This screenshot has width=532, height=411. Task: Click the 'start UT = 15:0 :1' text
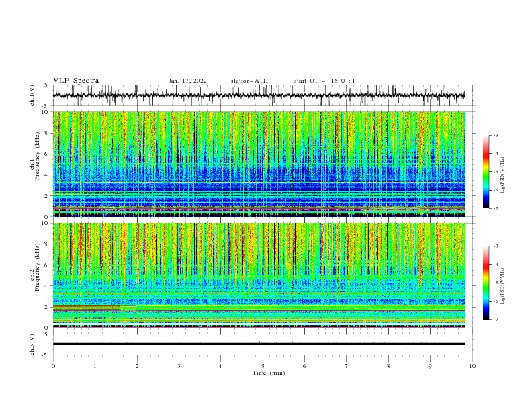324,81
